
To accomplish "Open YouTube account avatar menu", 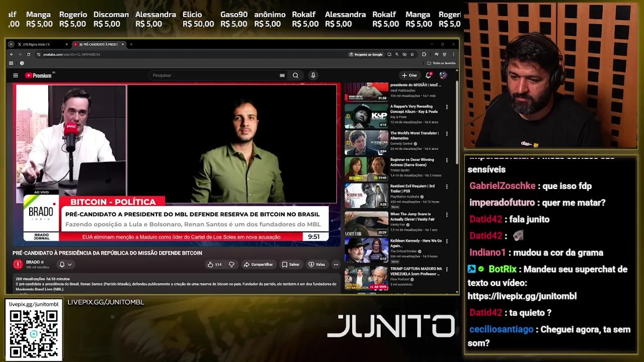I will 443,75.
